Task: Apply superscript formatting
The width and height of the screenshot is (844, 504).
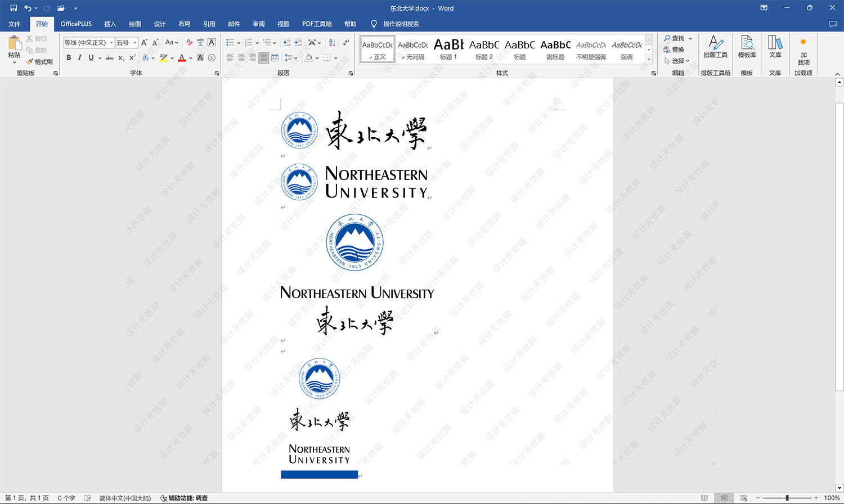Action: tap(133, 57)
